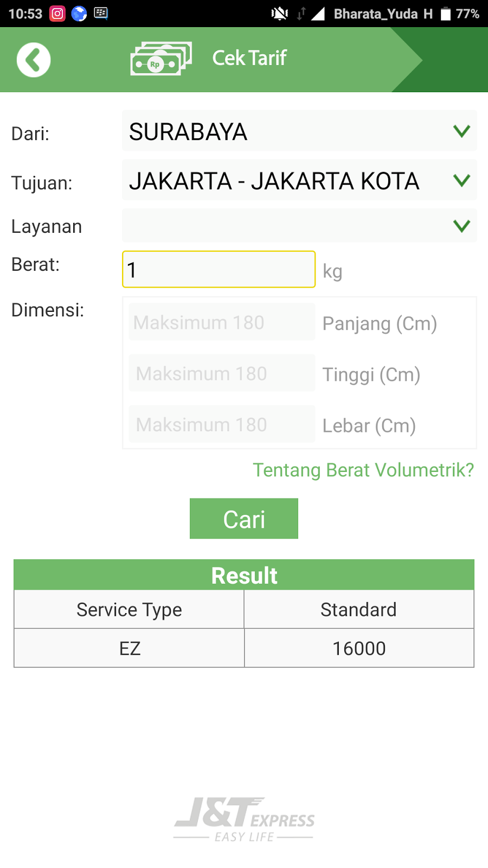Screen dimensions: 488x868
Task: Tap the battery icon showing 77%
Action: click(446, 14)
